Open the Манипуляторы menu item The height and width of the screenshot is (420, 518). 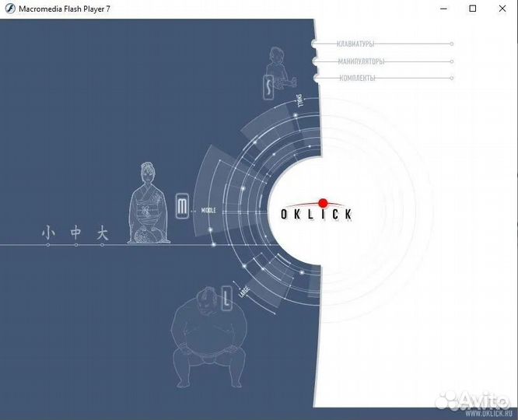(x=361, y=61)
